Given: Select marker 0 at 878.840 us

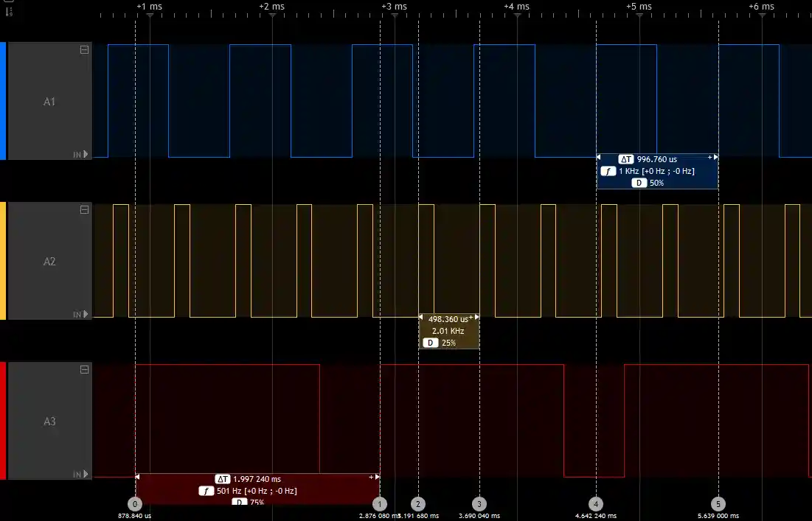Looking at the screenshot, I should [x=135, y=504].
